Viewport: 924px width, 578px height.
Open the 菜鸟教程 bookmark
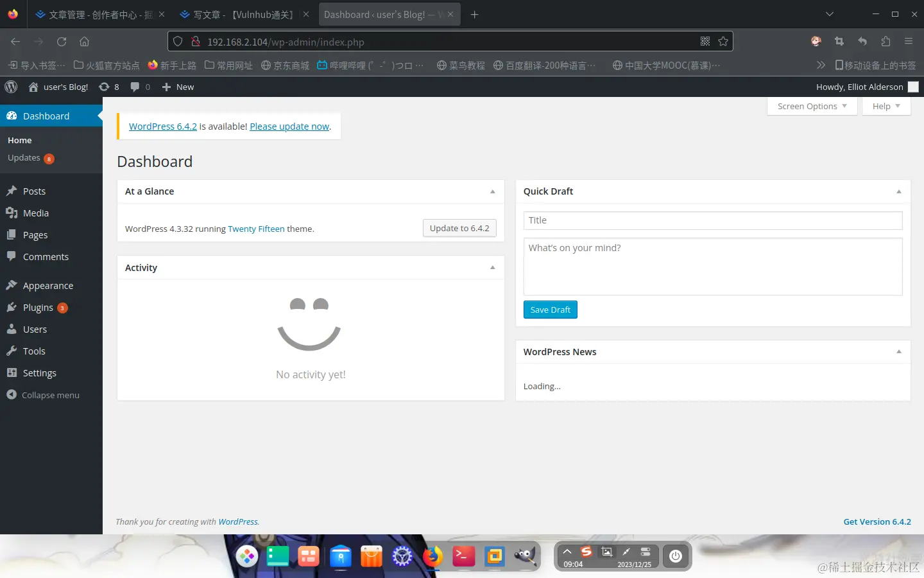pyautogui.click(x=461, y=65)
